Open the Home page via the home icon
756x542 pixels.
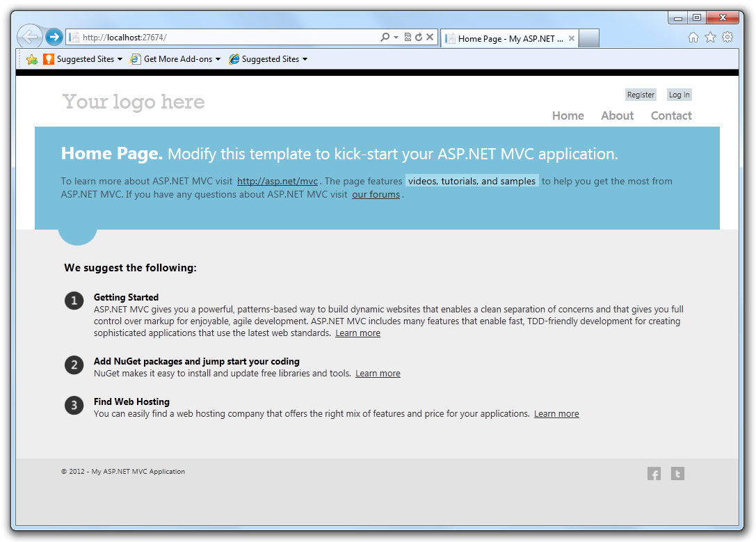tap(693, 37)
